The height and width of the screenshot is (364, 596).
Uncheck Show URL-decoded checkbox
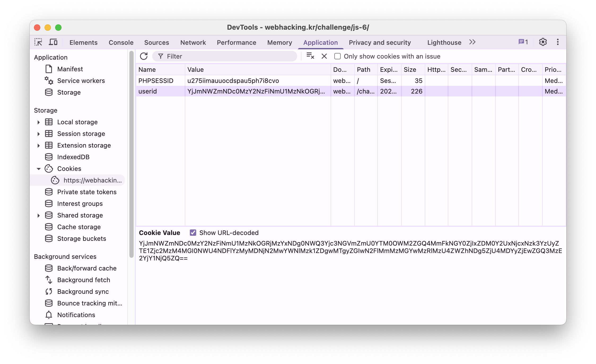coord(193,233)
